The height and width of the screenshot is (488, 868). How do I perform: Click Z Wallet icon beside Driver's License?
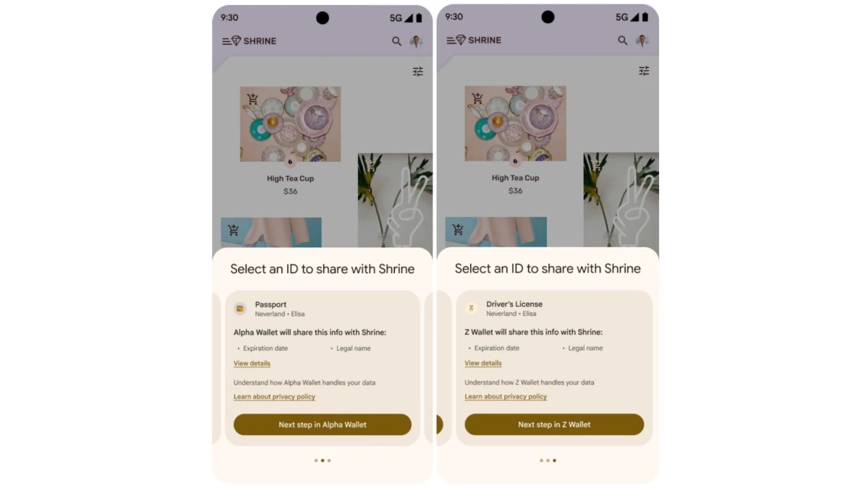click(x=471, y=308)
